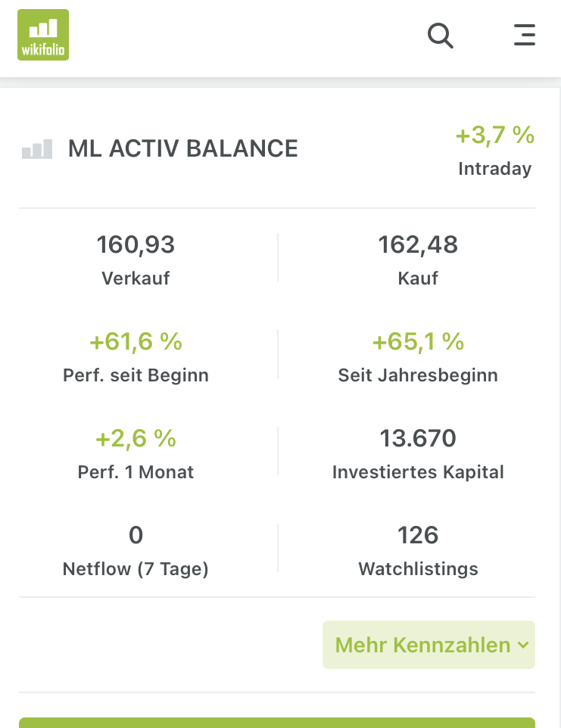Click the wikifolio logo icon
This screenshot has width=561, height=728.
coord(43,35)
